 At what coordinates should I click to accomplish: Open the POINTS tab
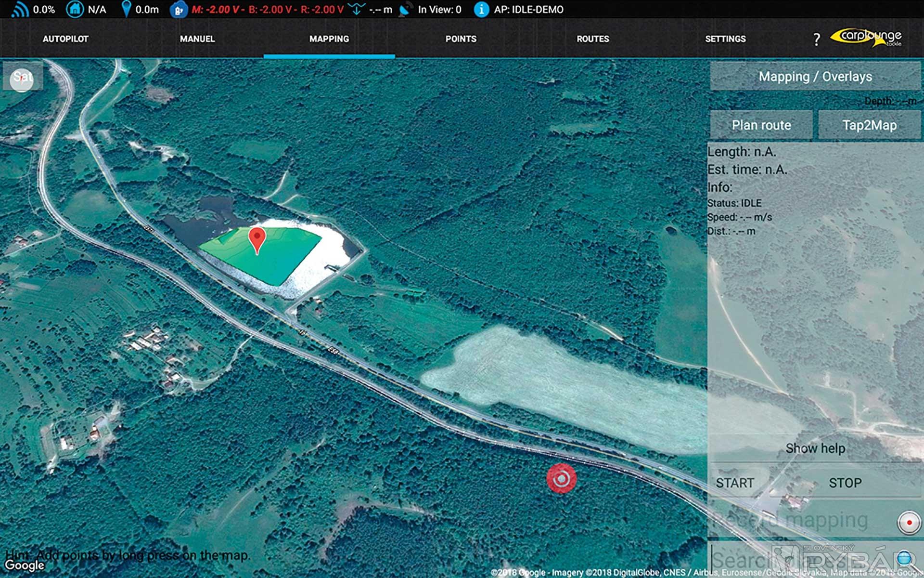click(461, 39)
